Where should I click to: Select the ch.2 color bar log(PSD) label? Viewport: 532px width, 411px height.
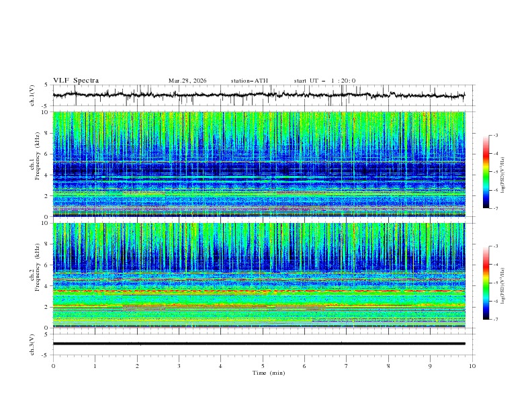click(503, 286)
